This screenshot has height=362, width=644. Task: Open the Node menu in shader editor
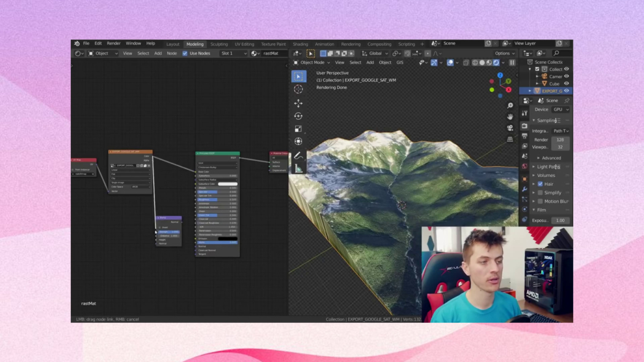click(x=172, y=53)
